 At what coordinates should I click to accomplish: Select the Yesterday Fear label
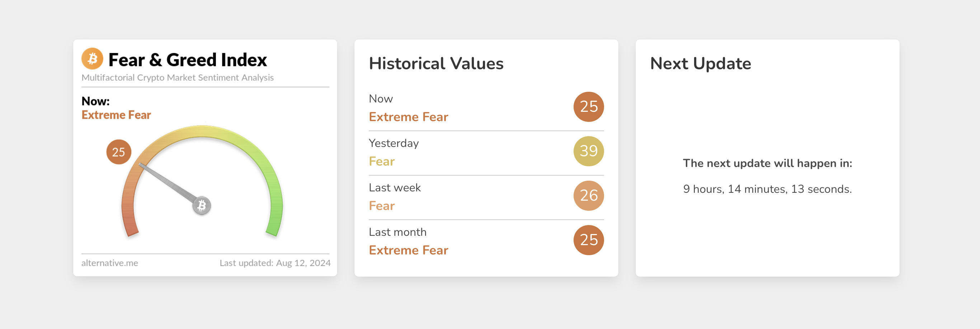coord(382,162)
